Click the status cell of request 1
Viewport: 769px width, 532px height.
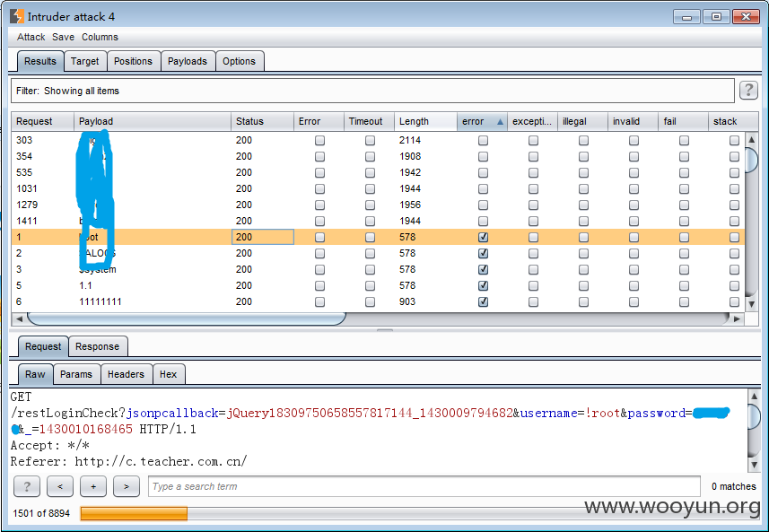(262, 237)
